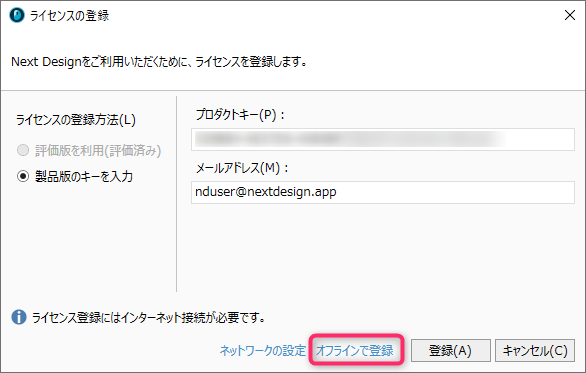Click the ライセンスの登録 title text
Viewport: 586px width, 373px height.
pyautogui.click(x=70, y=16)
